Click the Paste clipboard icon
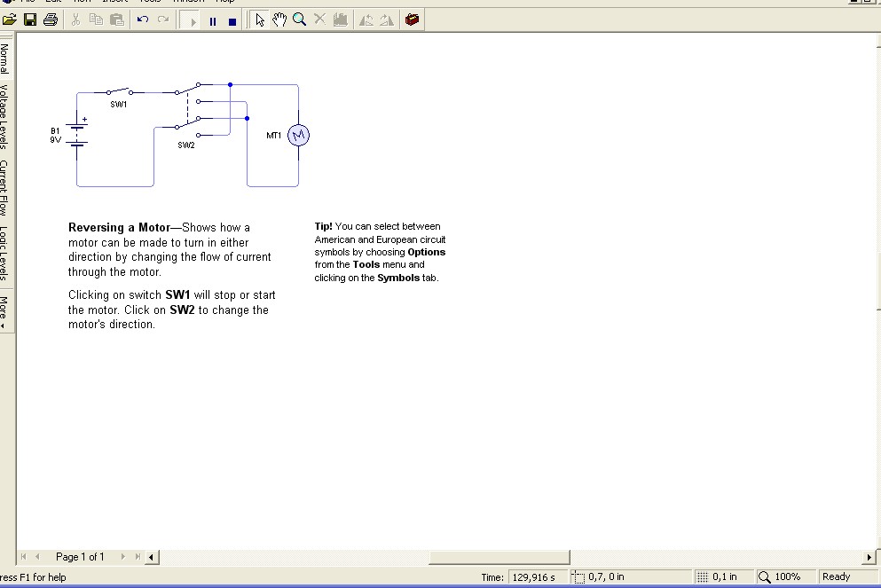 point(117,20)
